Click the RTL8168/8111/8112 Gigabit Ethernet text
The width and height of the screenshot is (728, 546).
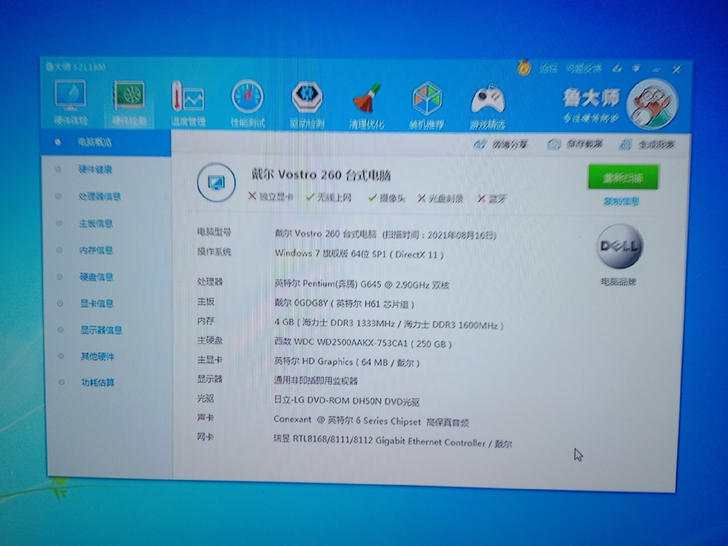(x=393, y=442)
